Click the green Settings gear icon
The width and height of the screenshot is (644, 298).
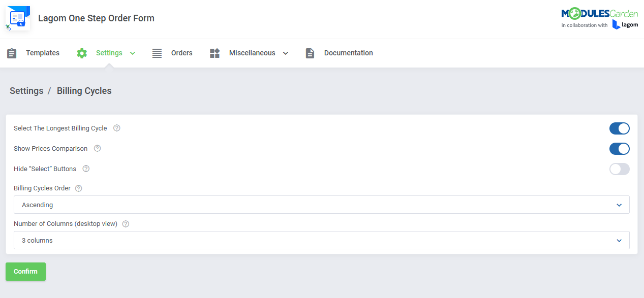pos(82,53)
